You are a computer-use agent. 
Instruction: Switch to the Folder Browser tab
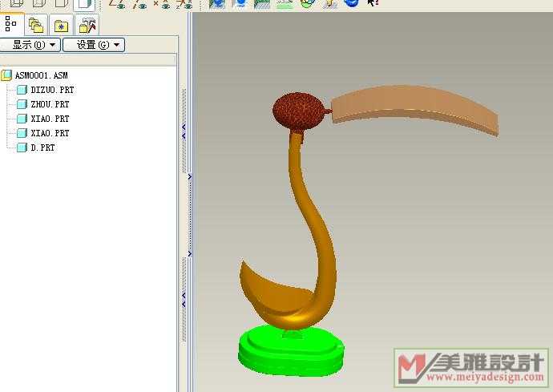pos(36,24)
